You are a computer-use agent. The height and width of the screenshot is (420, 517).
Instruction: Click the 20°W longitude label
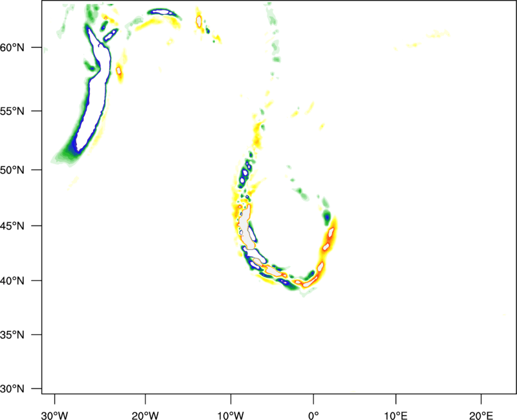click(145, 415)
